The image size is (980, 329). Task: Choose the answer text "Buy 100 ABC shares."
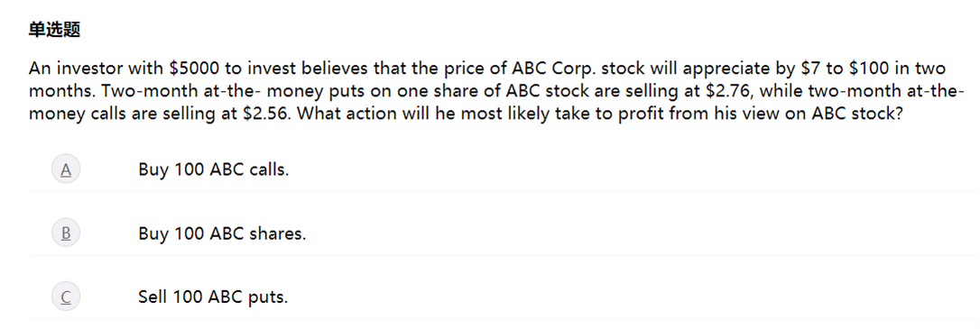pos(223,233)
